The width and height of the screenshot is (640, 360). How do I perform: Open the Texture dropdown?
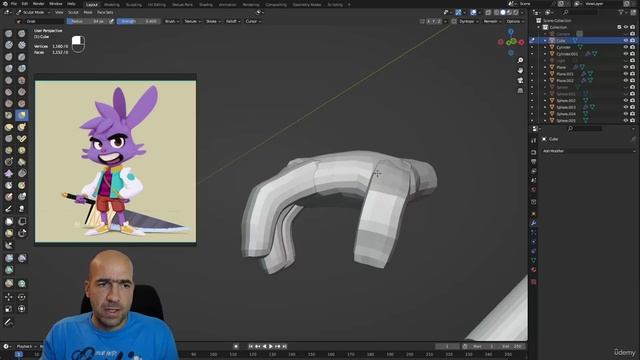click(x=192, y=21)
